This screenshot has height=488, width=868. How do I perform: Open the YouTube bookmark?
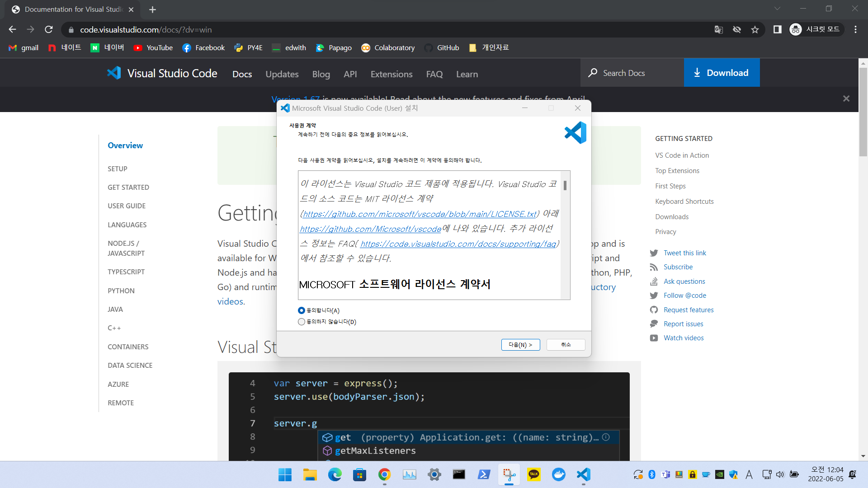pyautogui.click(x=153, y=47)
